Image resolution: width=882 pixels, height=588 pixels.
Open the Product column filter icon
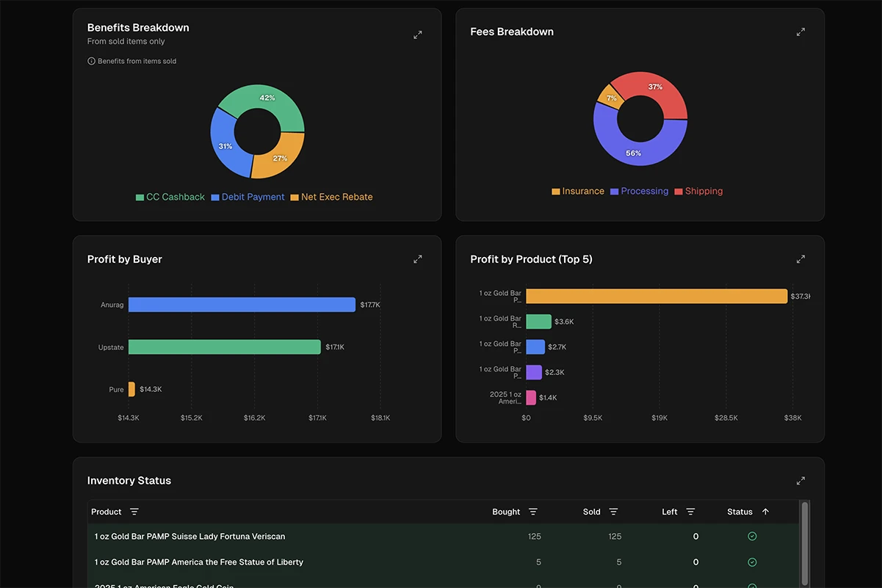(x=134, y=512)
